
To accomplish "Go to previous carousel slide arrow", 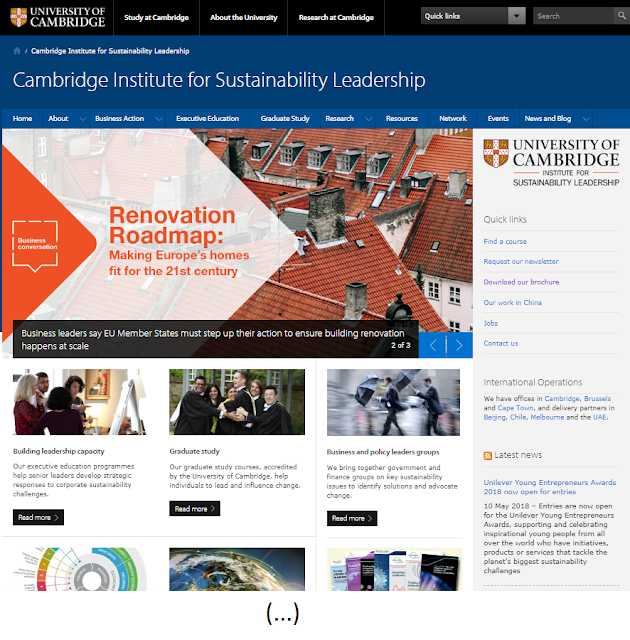I will pyautogui.click(x=433, y=345).
